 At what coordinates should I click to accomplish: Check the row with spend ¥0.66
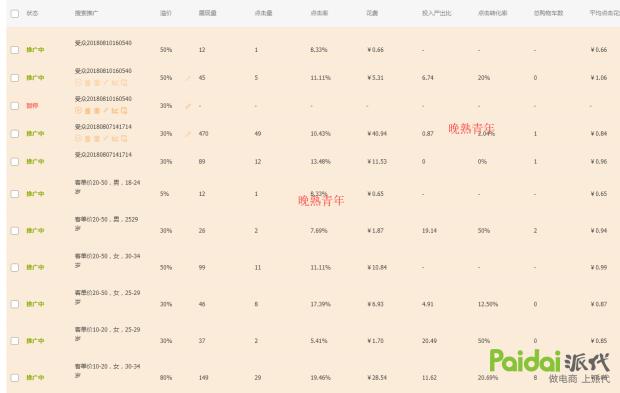[15, 50]
